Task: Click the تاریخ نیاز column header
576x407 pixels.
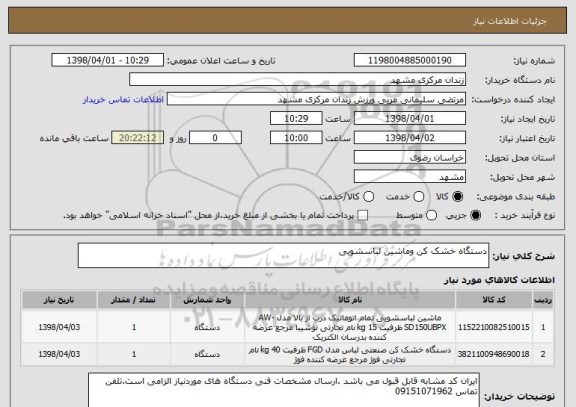Action: pos(59,300)
